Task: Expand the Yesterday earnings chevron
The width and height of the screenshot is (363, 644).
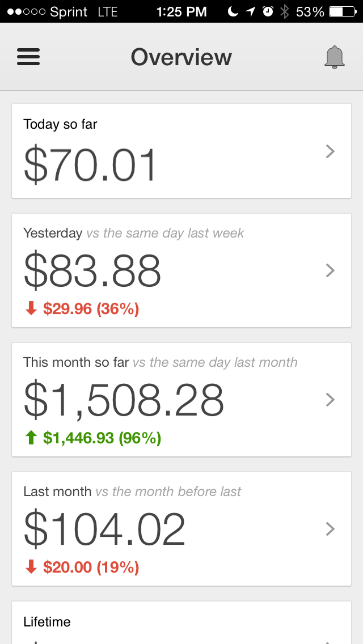Action: point(331,270)
